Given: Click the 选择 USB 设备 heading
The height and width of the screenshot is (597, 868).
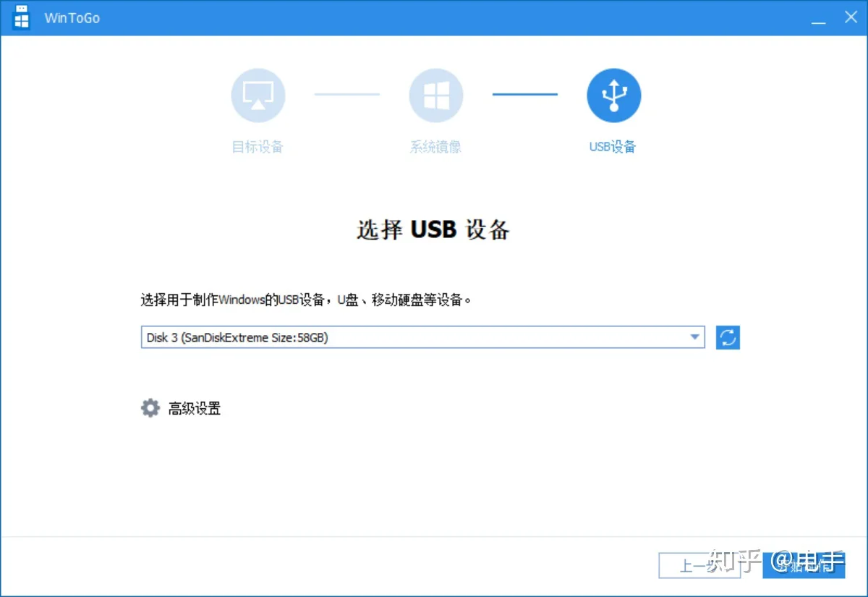Looking at the screenshot, I should pos(433,229).
